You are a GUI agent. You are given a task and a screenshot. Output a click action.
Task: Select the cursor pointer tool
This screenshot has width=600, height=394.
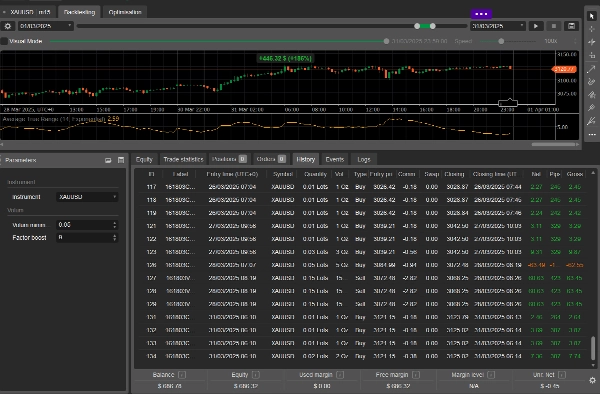(x=592, y=16)
